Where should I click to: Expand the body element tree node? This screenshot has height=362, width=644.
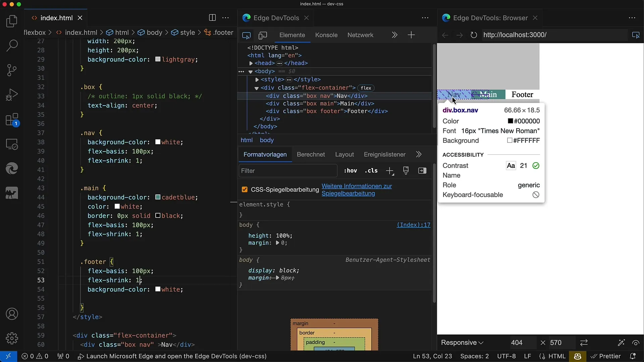click(251, 71)
